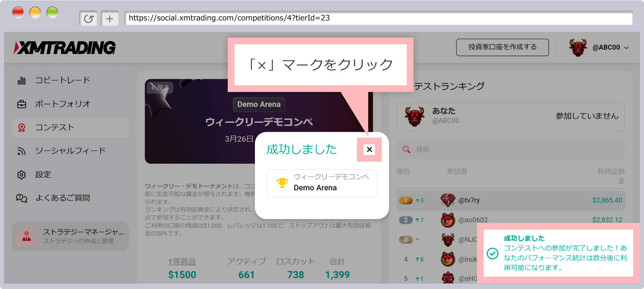
Task: Click the 1等賞品 link
Action: [182, 261]
